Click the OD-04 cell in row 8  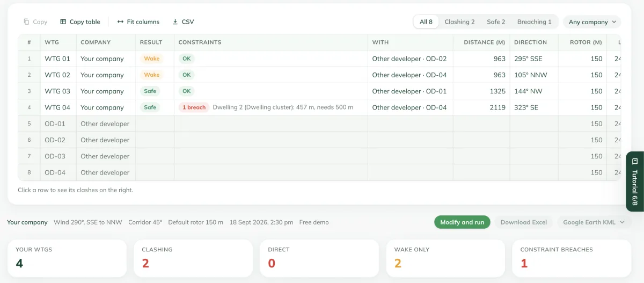point(58,172)
